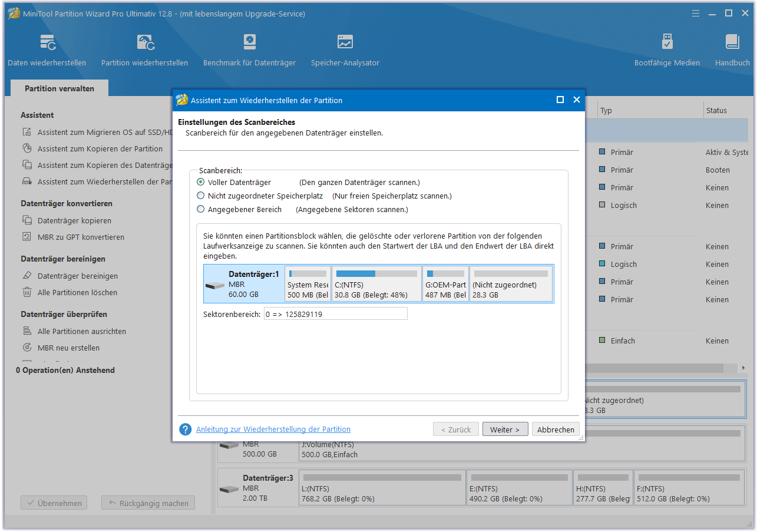Image resolution: width=757 pixels, height=532 pixels.
Task: Open Alle Partitionen löschen option
Action: [77, 293]
